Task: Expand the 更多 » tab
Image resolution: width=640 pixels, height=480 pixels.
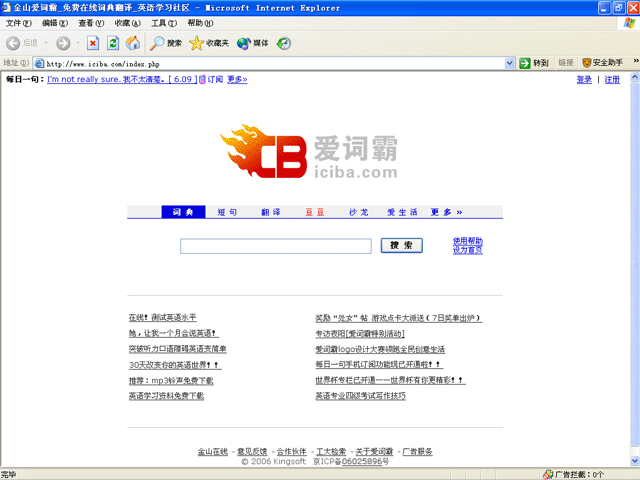Action: 447,212
